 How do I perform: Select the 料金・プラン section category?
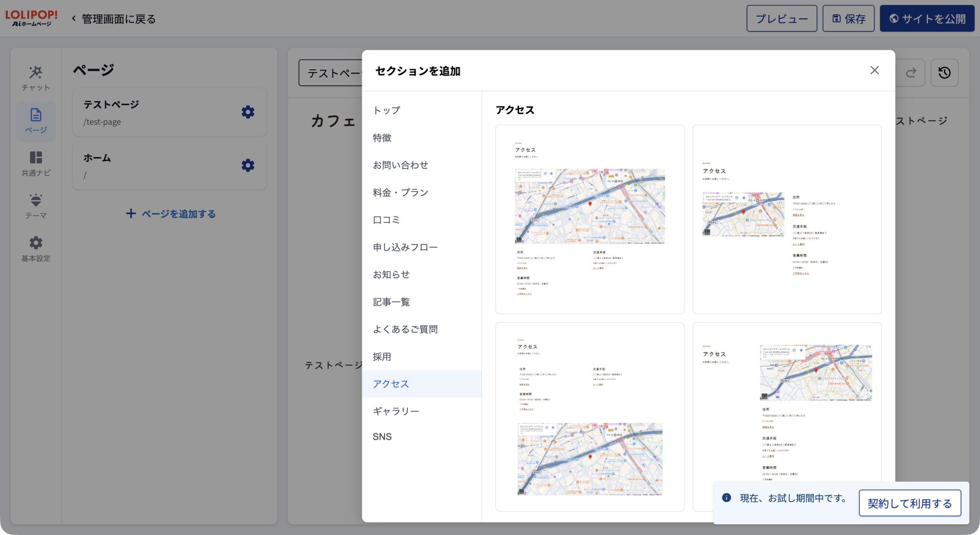pyautogui.click(x=421, y=193)
